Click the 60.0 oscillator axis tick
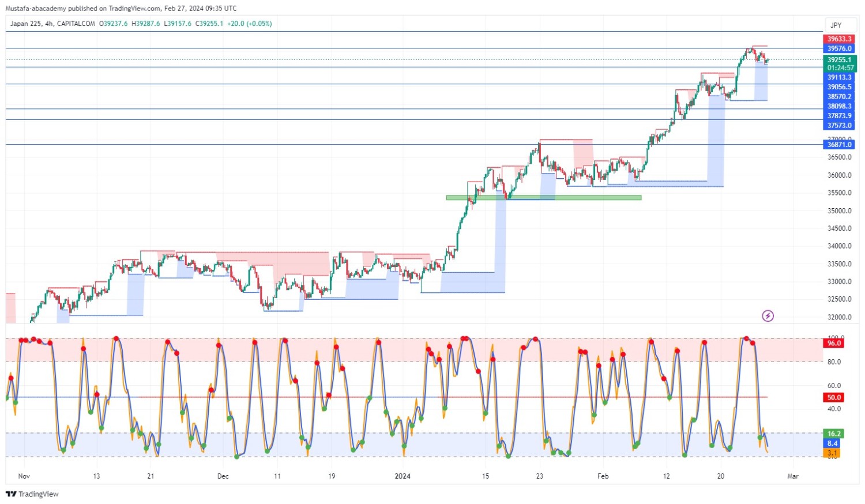Viewport: 865px width, 504px height. pyautogui.click(x=834, y=386)
